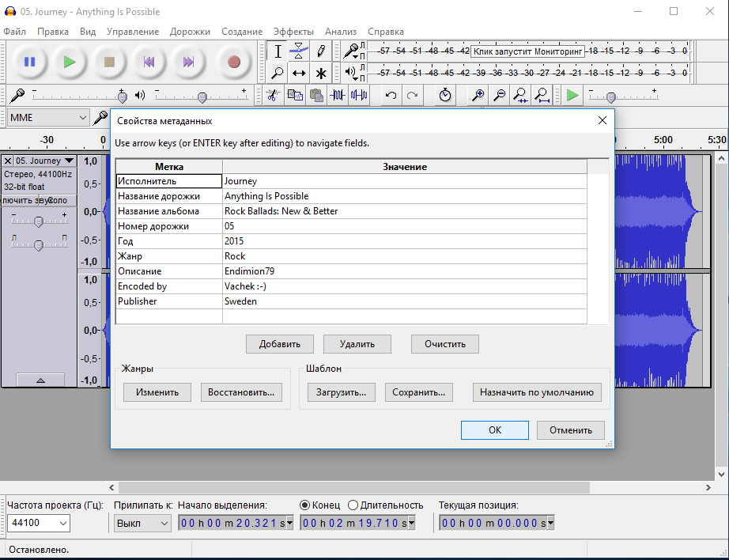Screen dimensions: 729x560
Task: Open the MME audio host dropdown
Action: (47, 118)
